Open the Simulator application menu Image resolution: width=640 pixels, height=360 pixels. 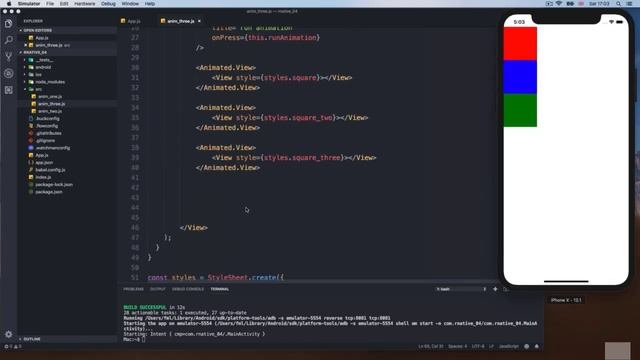pyautogui.click(x=29, y=4)
